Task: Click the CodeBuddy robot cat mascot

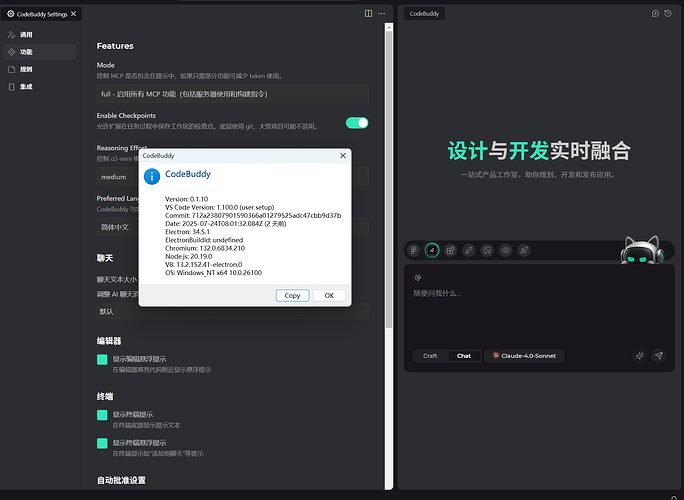Action: point(641,250)
